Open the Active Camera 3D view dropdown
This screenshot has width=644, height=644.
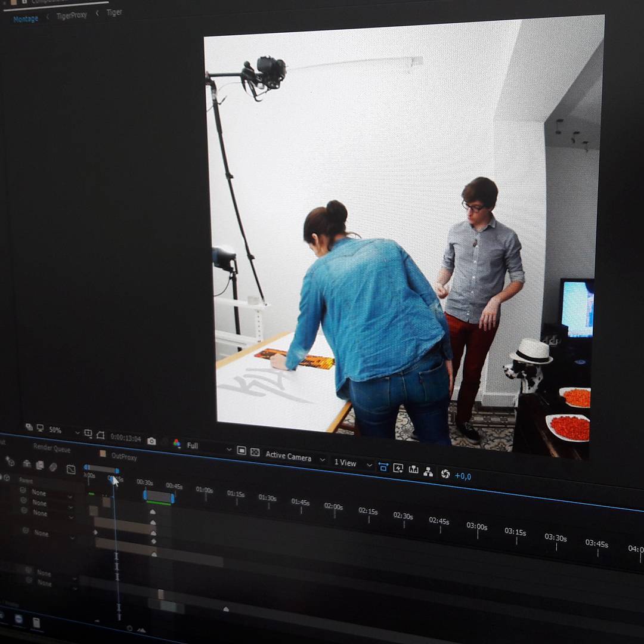pos(295,457)
